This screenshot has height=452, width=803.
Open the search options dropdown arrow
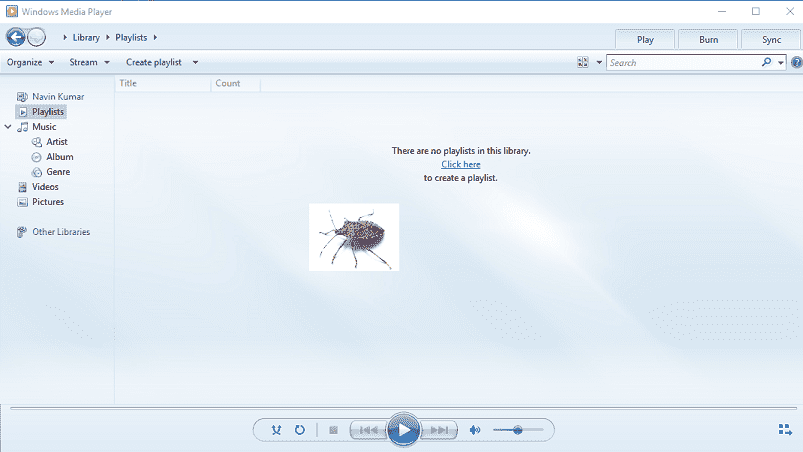(x=780, y=63)
